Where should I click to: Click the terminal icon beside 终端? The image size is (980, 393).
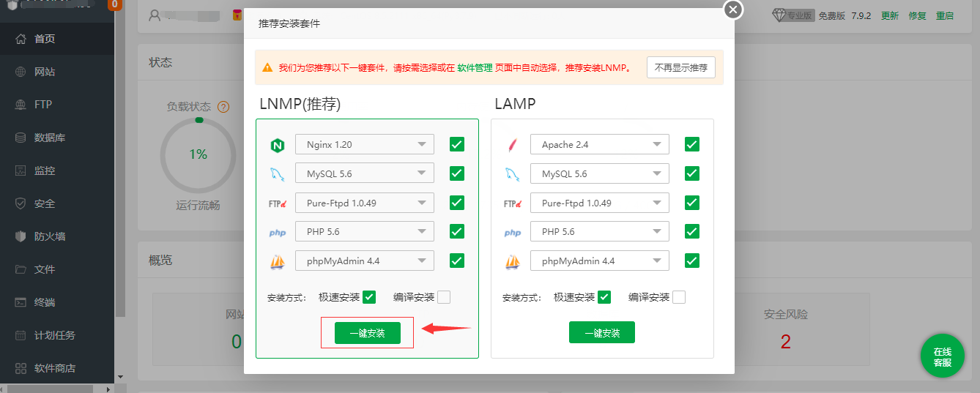pyautogui.click(x=21, y=302)
